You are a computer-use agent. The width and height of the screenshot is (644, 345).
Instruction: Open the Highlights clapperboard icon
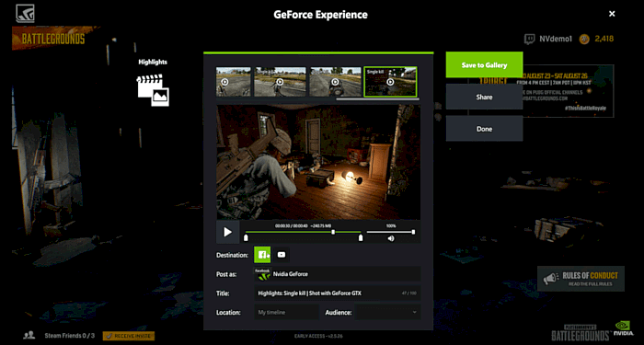(x=153, y=90)
